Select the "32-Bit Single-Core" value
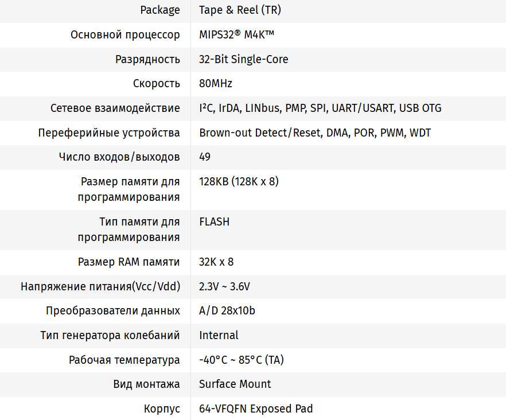This screenshot has width=506, height=420. 244,59
